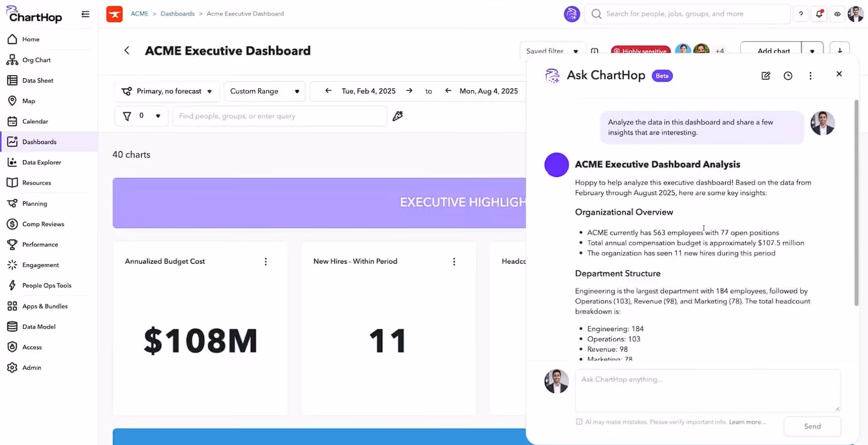Click the $108M value in Annualized Budget Cost
Image resolution: width=868 pixels, height=445 pixels.
click(x=200, y=341)
